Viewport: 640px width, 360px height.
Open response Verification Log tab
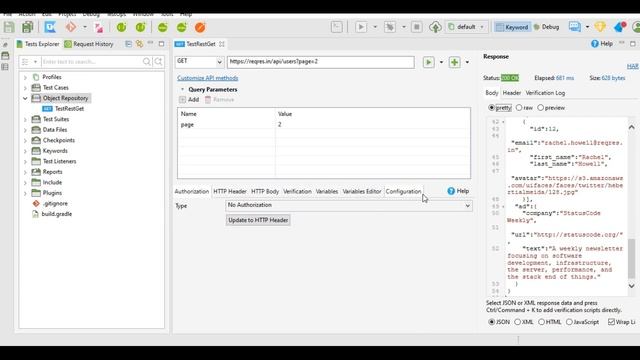coord(545,93)
